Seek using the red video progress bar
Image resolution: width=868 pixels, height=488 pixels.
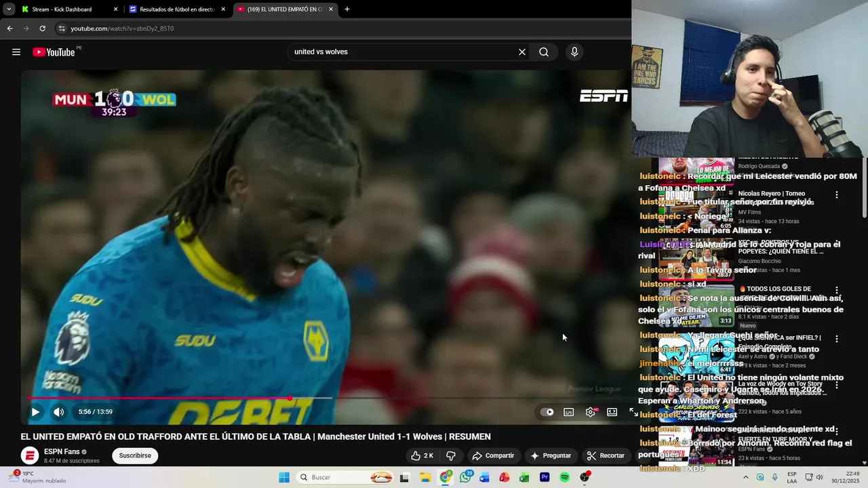click(x=329, y=398)
